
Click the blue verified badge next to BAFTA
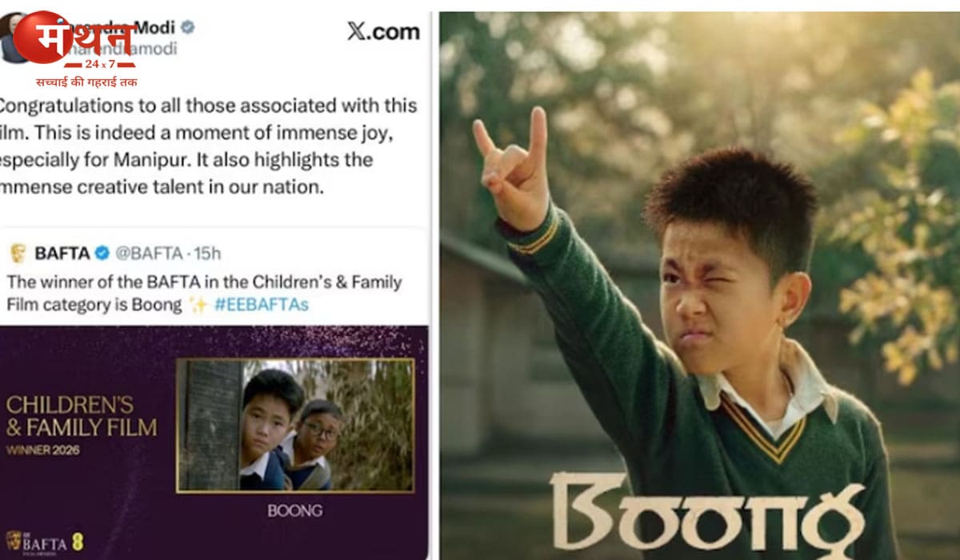102,254
